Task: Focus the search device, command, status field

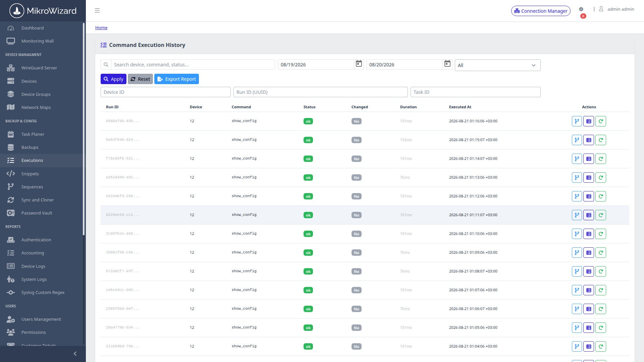Action: (x=193, y=65)
